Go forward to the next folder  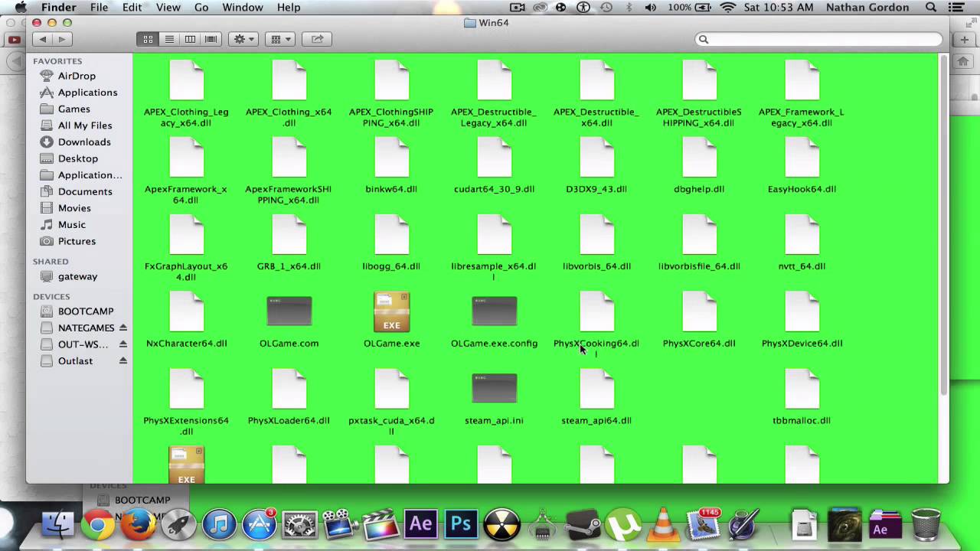tap(63, 39)
